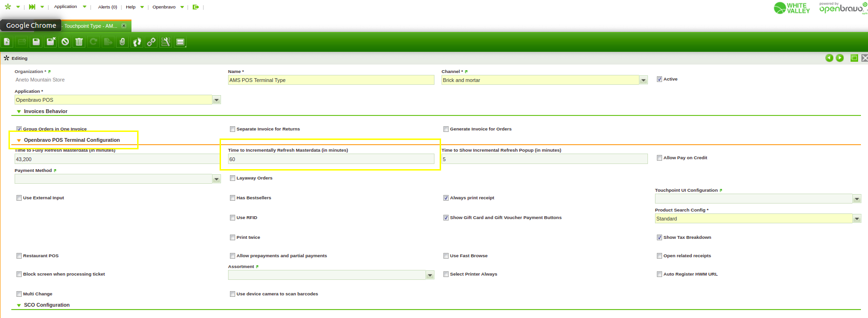Enable the Use RFID checkbox
868x318 pixels.
[x=232, y=218]
